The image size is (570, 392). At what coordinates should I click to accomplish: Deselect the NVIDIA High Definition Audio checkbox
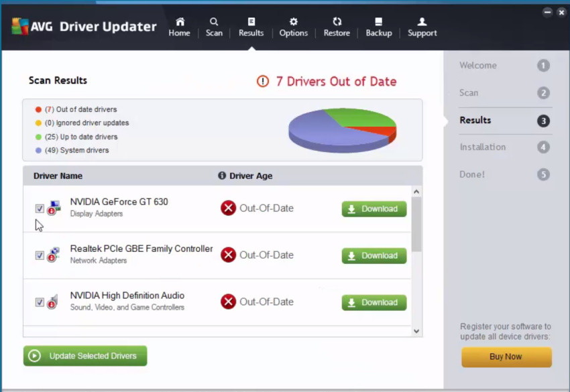click(40, 302)
